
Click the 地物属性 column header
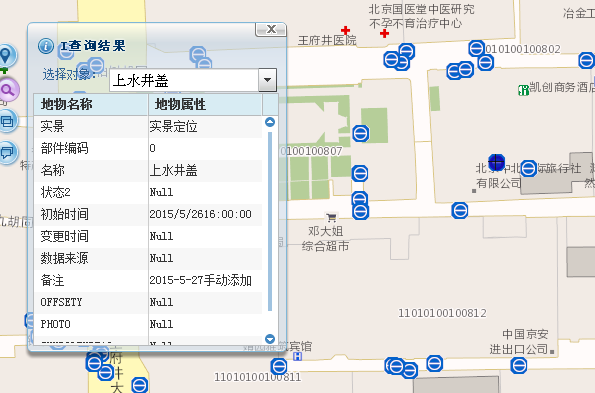coord(205,104)
